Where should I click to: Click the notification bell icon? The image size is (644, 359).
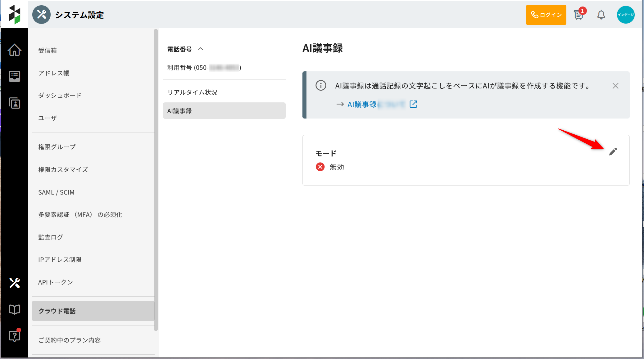601,15
